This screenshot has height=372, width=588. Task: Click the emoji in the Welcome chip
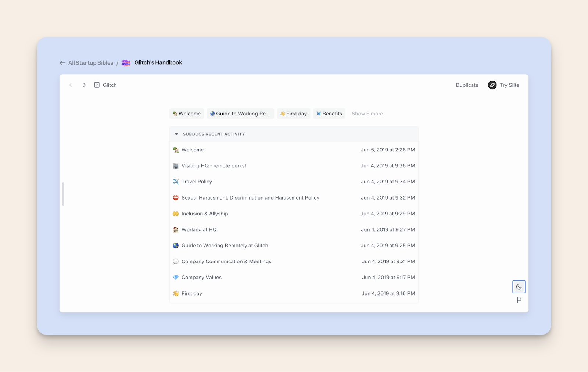tap(175, 114)
